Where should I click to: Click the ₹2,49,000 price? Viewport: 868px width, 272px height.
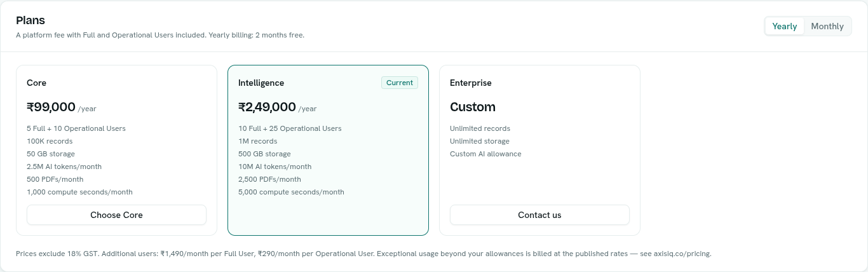coord(267,107)
